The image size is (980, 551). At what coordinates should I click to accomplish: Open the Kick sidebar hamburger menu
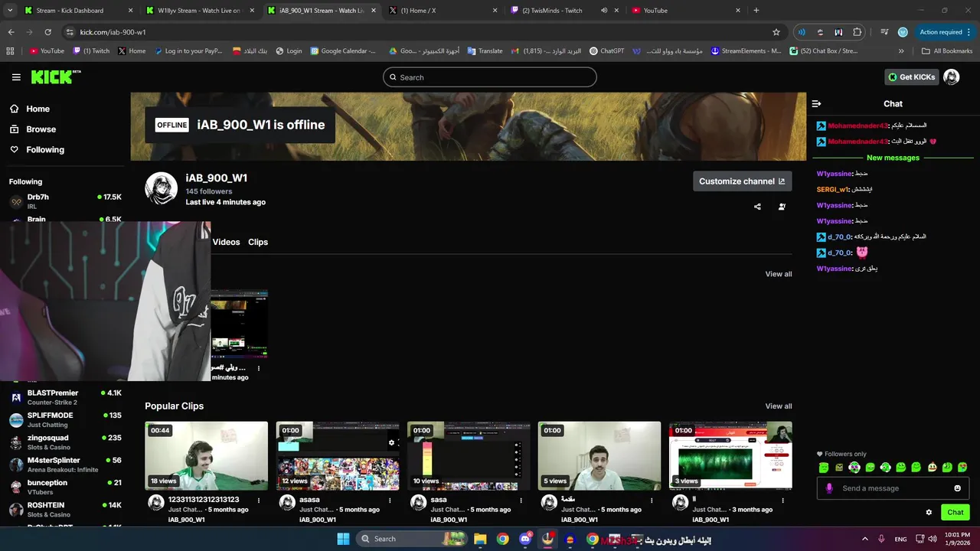pos(16,77)
